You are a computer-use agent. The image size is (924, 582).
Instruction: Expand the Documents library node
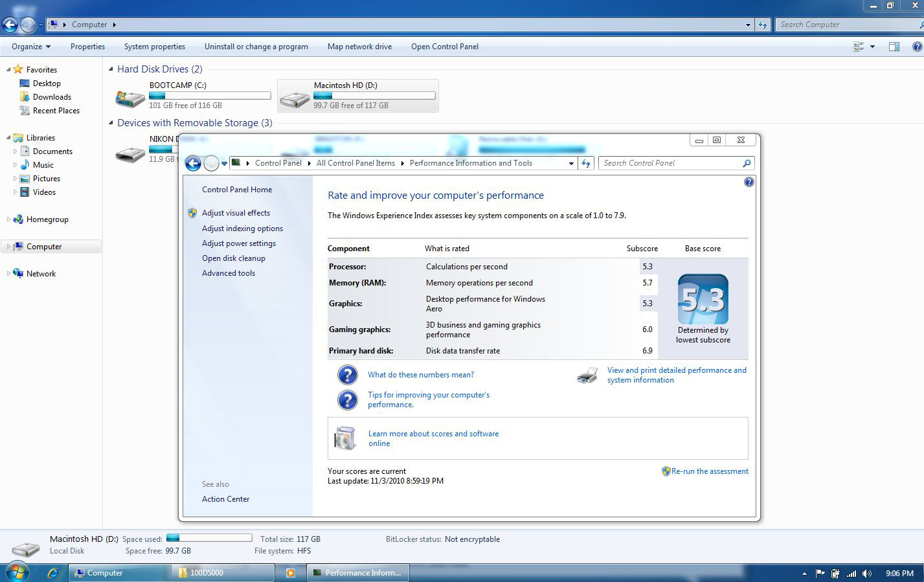tap(15, 151)
